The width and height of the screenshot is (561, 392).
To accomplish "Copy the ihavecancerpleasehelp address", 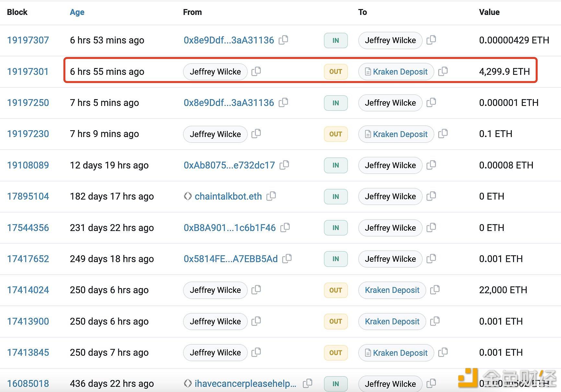I will point(307,384).
